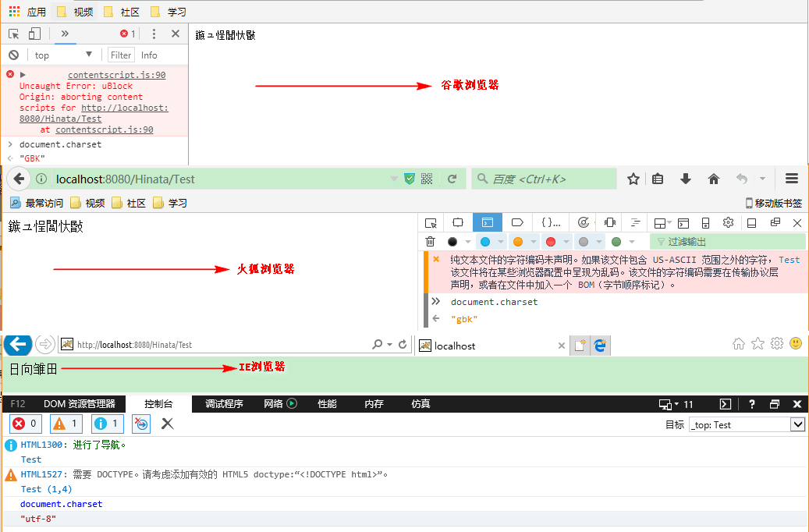The image size is (809, 532).
Task: Reload the Firefox page
Action: coord(452,179)
